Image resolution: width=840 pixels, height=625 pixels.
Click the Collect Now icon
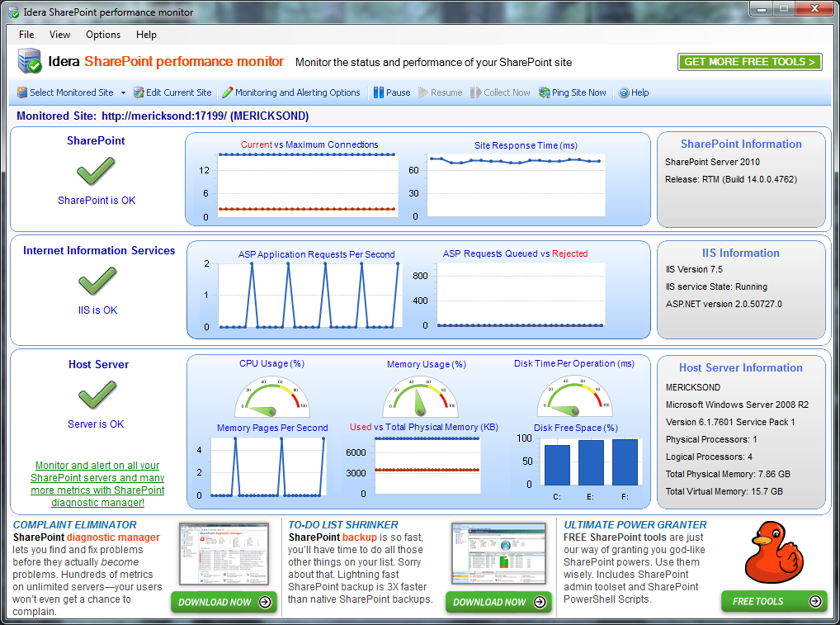tap(476, 92)
